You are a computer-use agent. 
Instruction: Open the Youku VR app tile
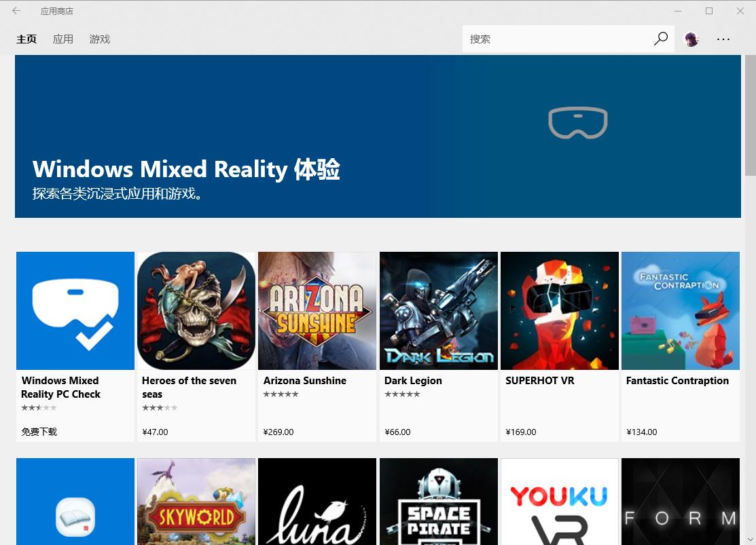[560, 502]
